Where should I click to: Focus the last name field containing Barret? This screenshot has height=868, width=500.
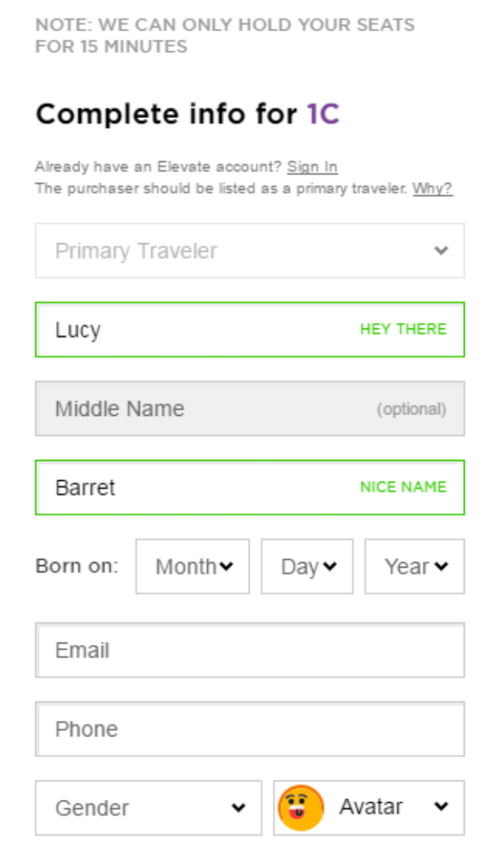tap(250, 487)
